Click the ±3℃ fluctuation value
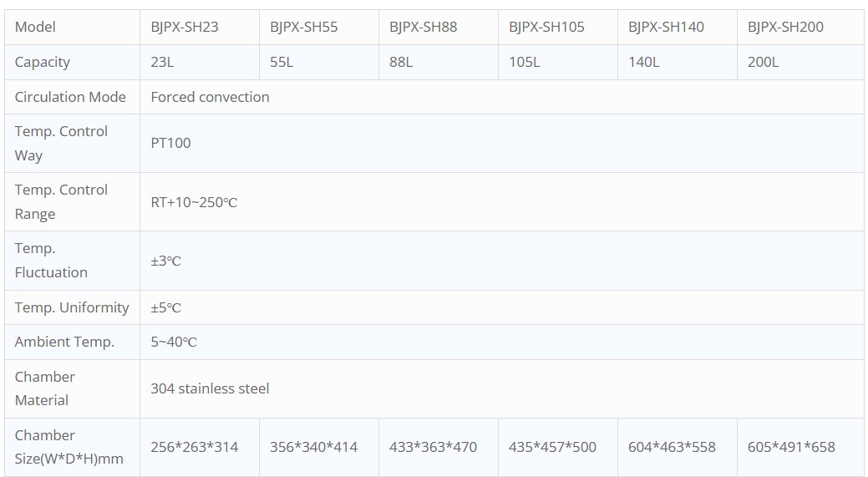868x477 pixels. pos(165,261)
